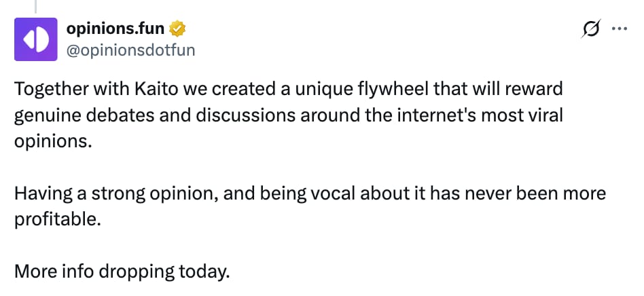Click the 'More info dropping today.' line
The width and height of the screenshot is (644, 296).
point(122,272)
